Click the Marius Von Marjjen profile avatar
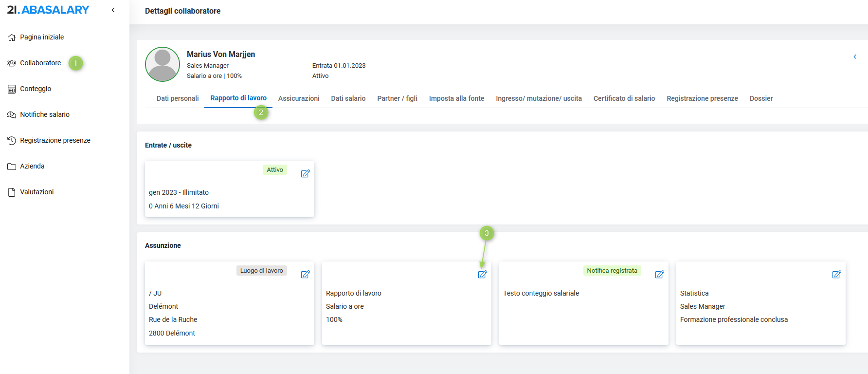868x374 pixels. coord(163,64)
